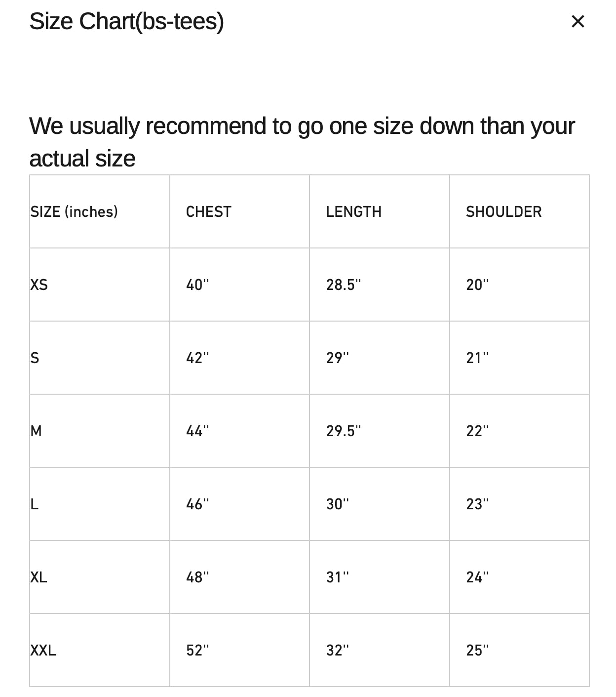Click the 29.5'' length for size M
This screenshot has height=697, width=616.
click(344, 431)
